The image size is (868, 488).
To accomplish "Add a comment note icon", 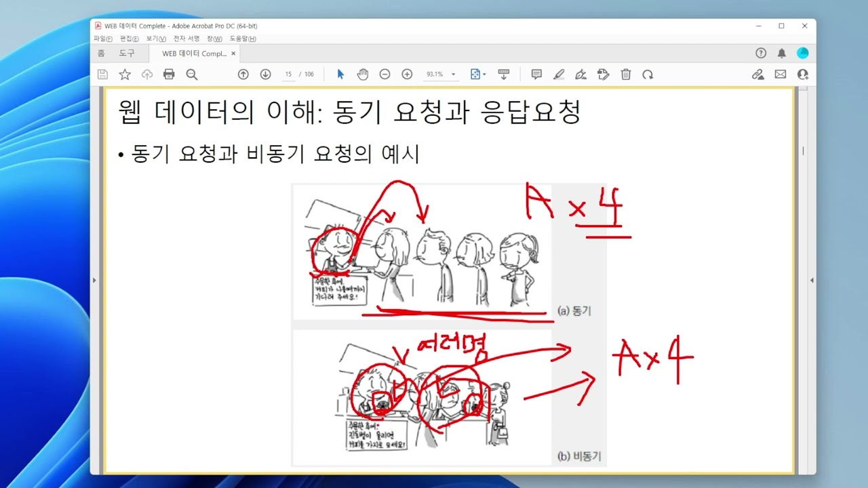I will point(536,74).
